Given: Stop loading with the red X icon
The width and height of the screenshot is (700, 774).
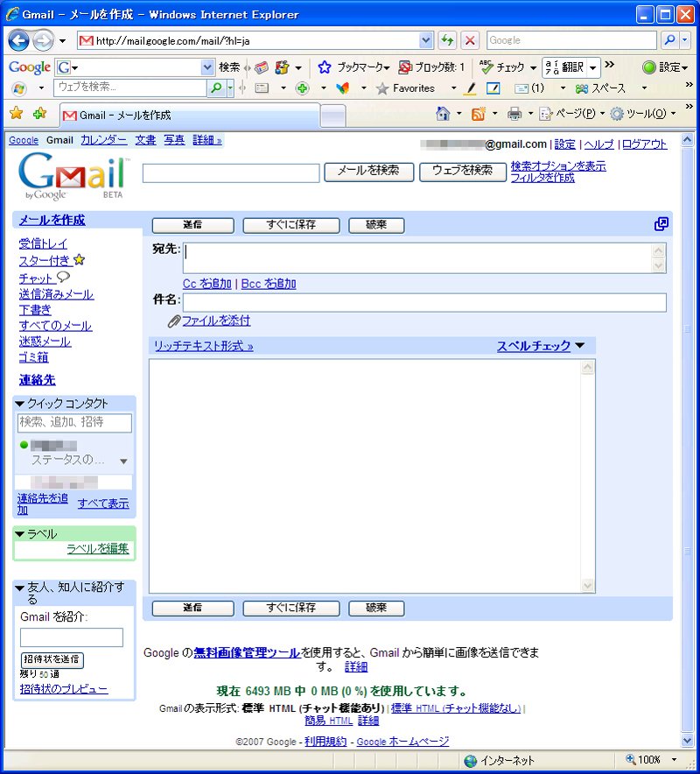Looking at the screenshot, I should pyautogui.click(x=470, y=40).
